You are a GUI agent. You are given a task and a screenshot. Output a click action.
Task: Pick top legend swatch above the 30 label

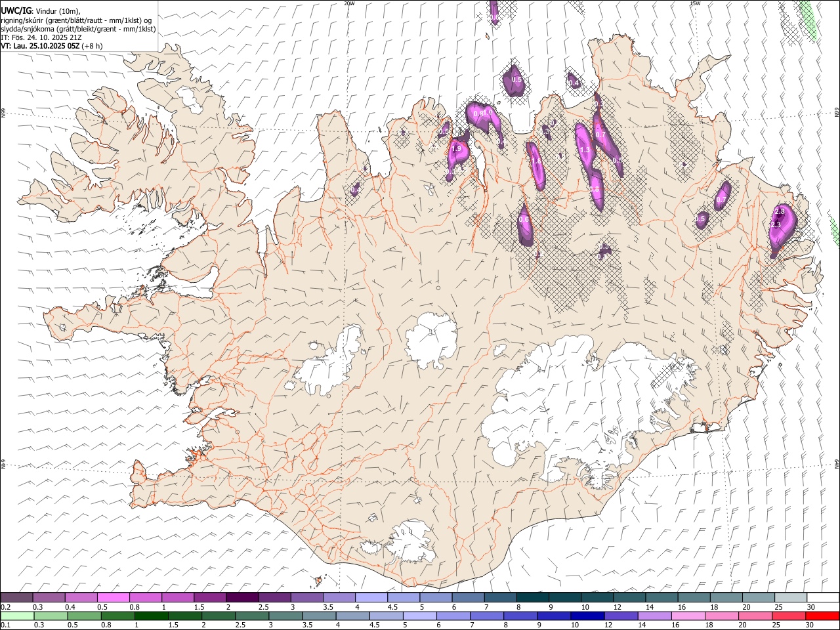pyautogui.click(x=822, y=598)
